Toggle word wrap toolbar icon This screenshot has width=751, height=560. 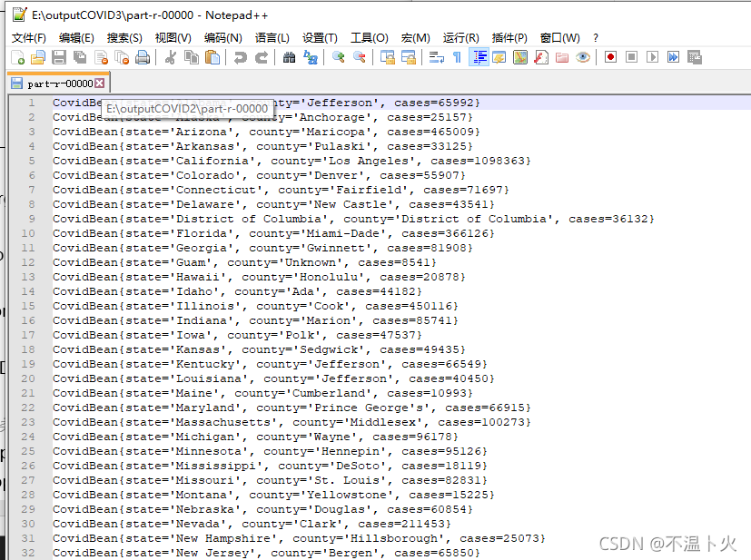tap(436, 57)
